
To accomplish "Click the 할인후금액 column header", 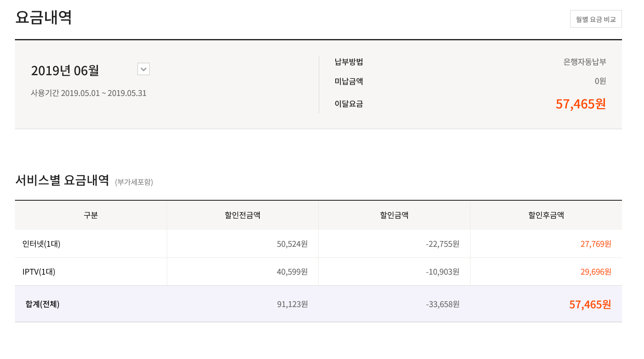I will (x=546, y=215).
